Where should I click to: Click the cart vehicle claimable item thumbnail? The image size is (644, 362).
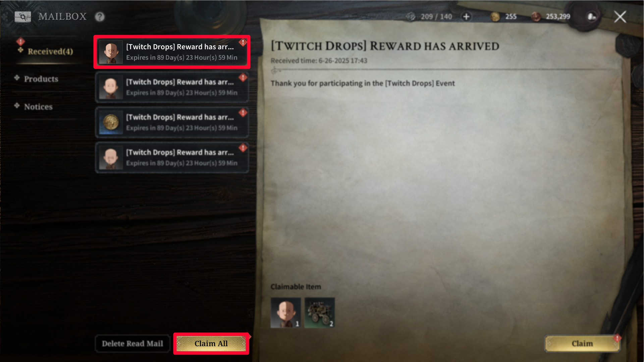319,312
